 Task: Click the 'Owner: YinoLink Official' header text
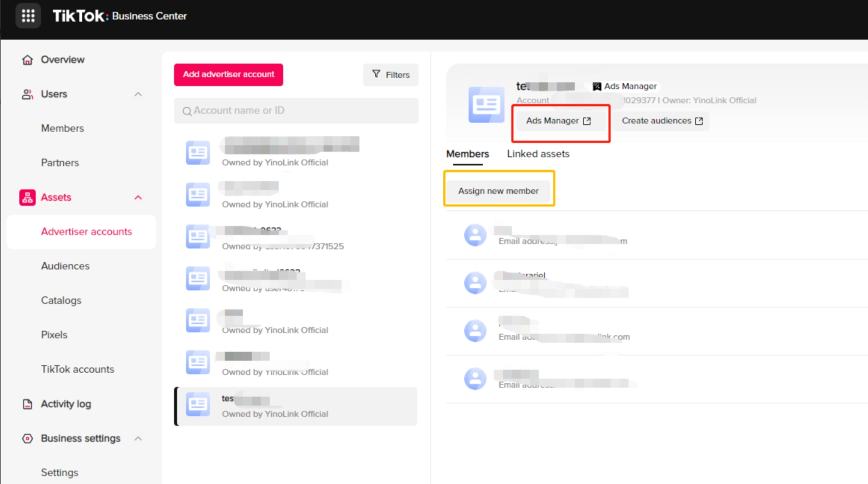point(709,100)
